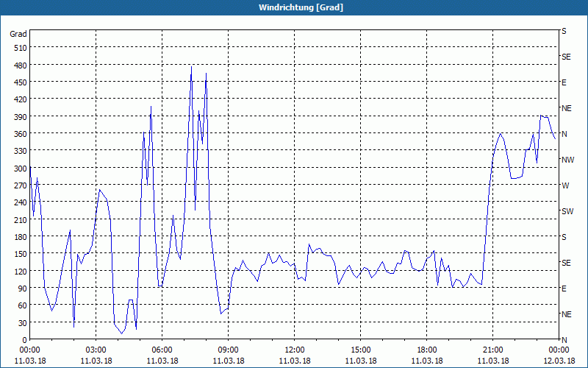588x368 pixels.
Task: Click the NE compass label beside the 390 gridline
Action: click(x=567, y=108)
